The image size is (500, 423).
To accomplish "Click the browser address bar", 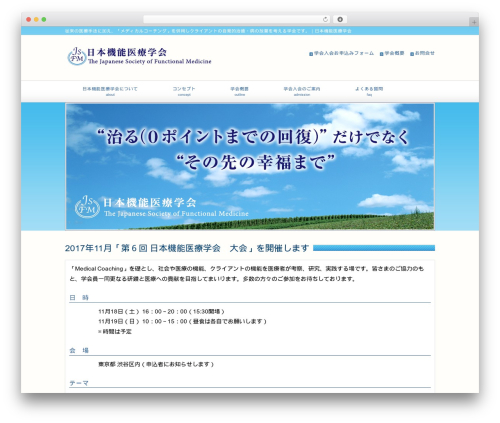I will (x=237, y=19).
